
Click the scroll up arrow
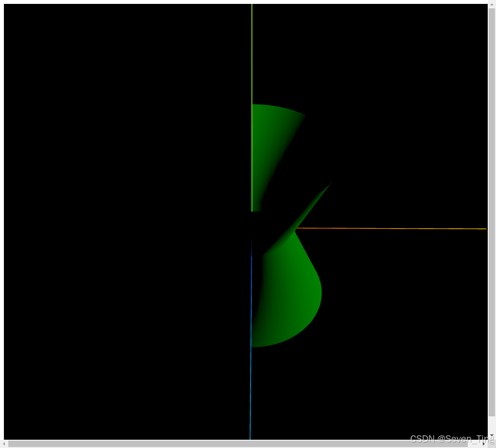(x=492, y=4)
